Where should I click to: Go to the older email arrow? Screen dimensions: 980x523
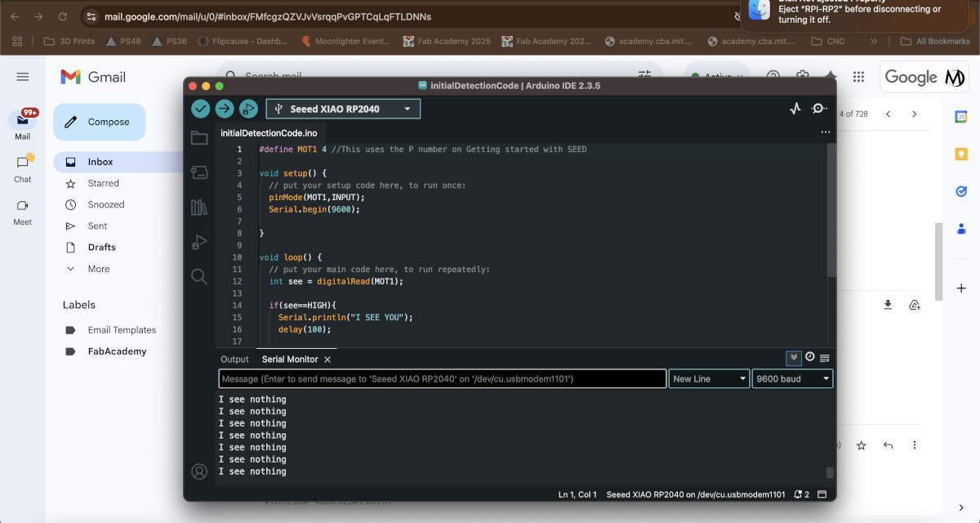coord(915,114)
